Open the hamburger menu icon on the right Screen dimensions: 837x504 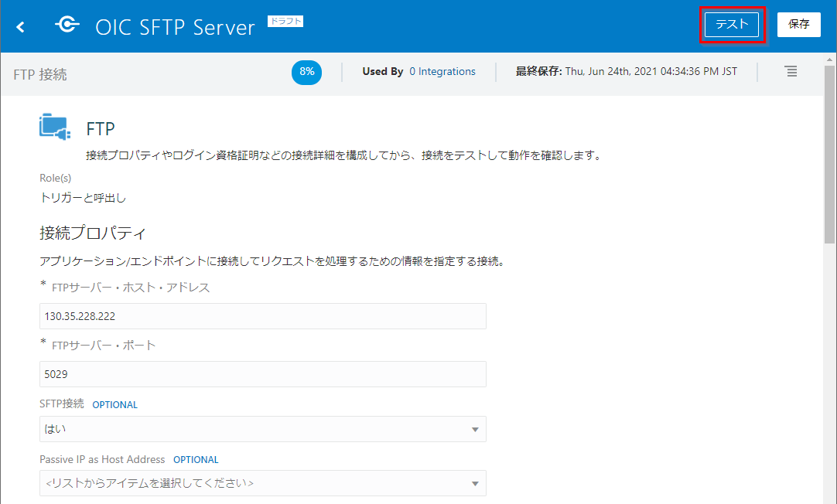[x=791, y=71]
